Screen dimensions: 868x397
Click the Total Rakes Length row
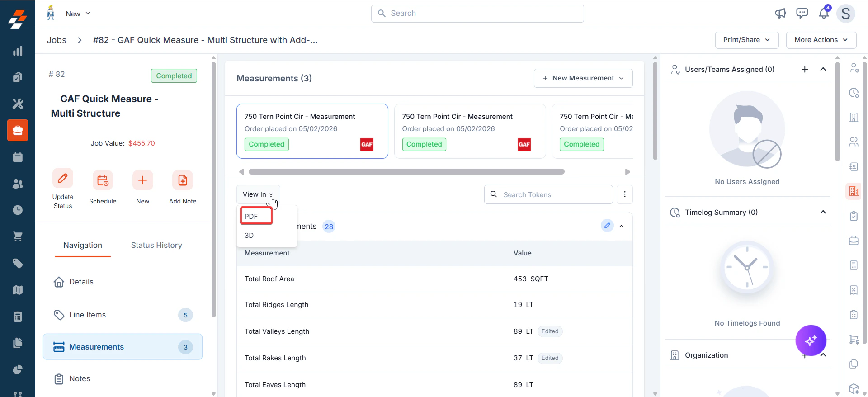point(434,358)
